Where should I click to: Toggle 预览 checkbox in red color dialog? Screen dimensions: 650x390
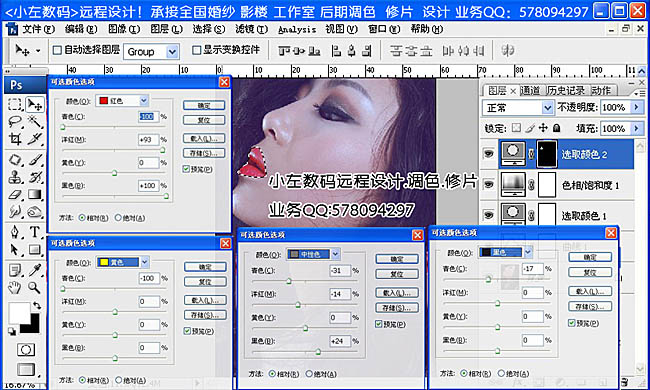186,169
